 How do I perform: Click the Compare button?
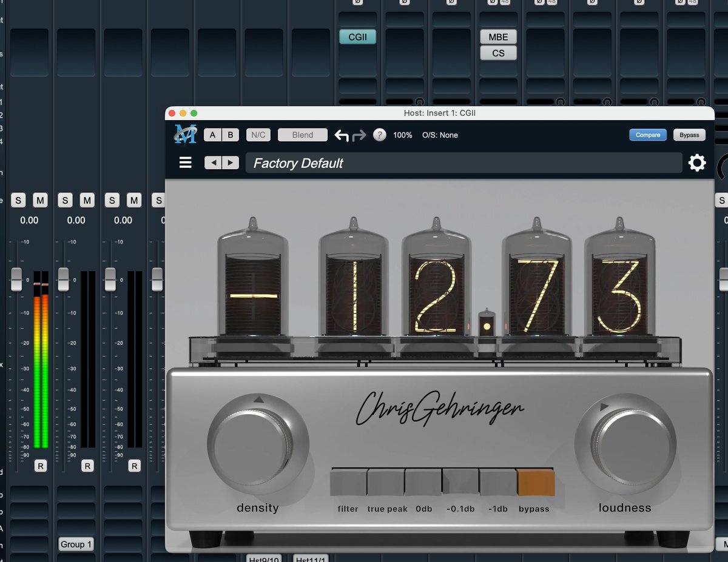[648, 135]
